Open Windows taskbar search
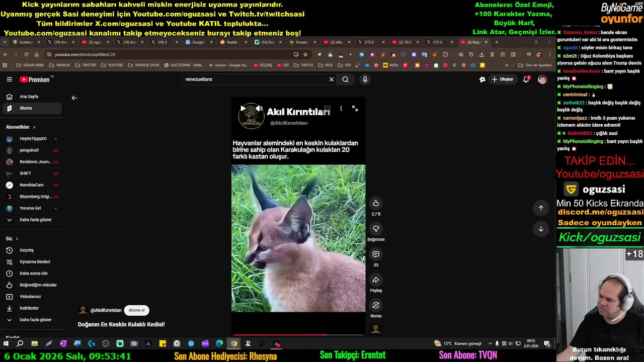This screenshot has height=362, width=644. pyautogui.click(x=20, y=344)
